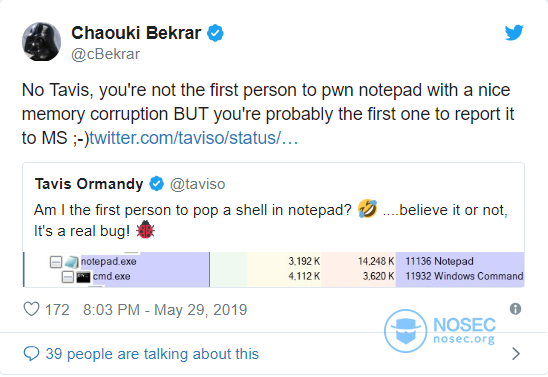Image resolution: width=548 pixels, height=377 pixels.
Task: Collapse the notepad.exe tree node
Action: [56, 262]
